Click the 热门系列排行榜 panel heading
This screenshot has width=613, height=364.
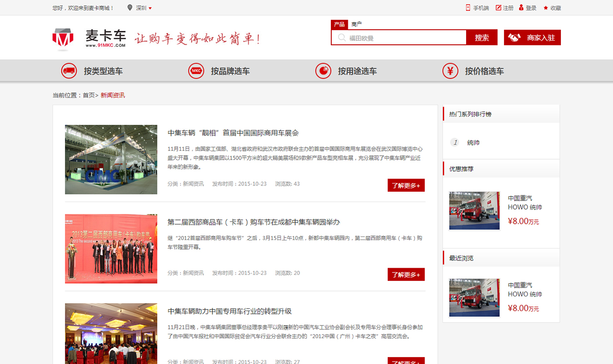pos(470,114)
